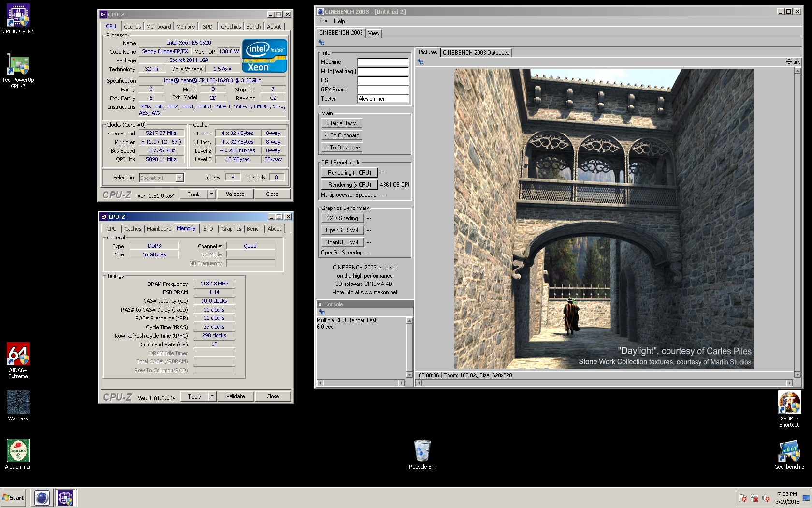This screenshot has width=812, height=508.
Task: Click the Daylight rendered castle image
Action: pos(604,219)
